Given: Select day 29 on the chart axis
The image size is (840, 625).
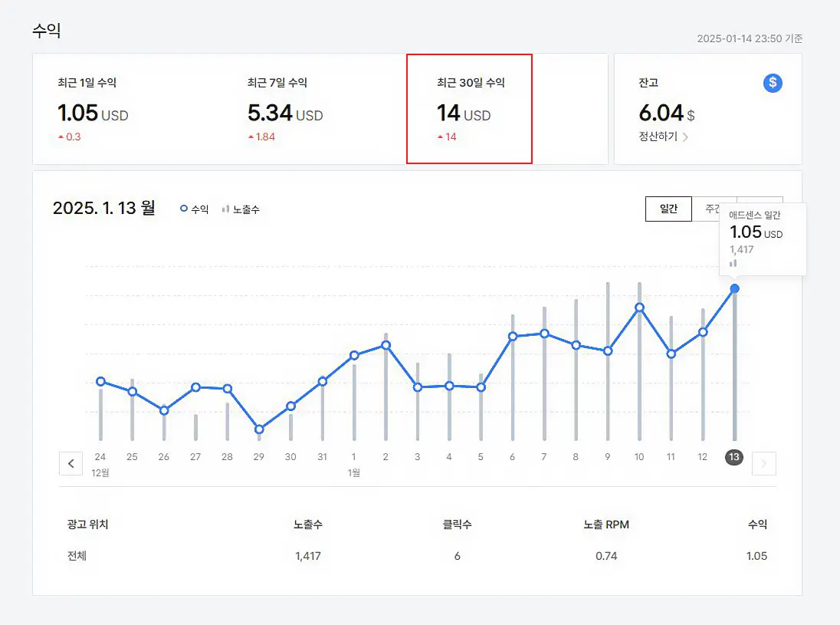Looking at the screenshot, I should point(259,457).
